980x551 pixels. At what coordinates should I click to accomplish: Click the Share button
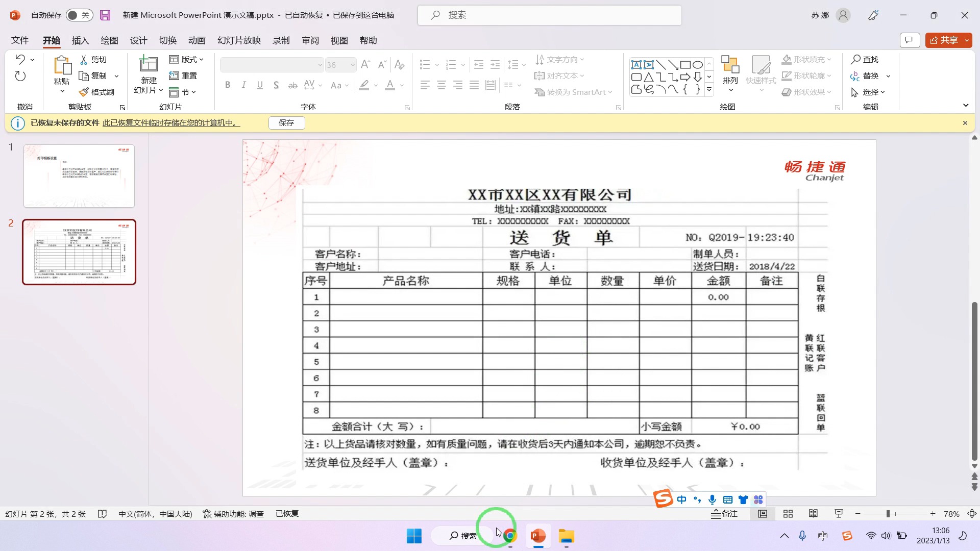[x=944, y=40]
